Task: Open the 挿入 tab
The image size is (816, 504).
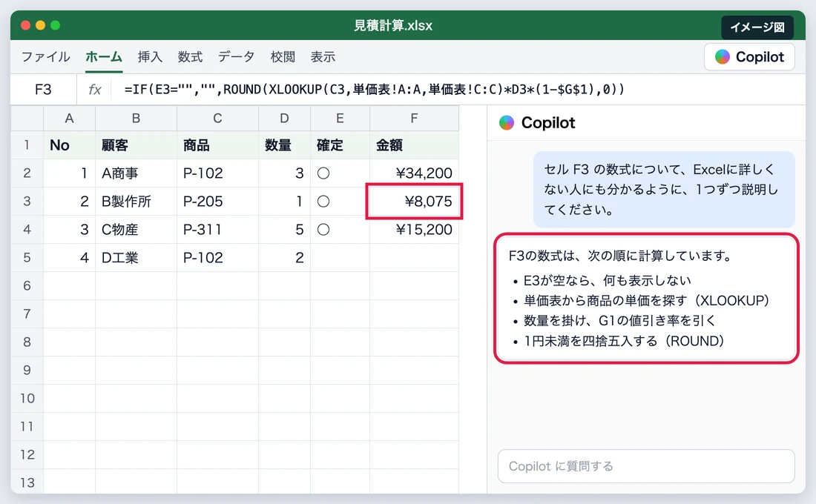Action: click(150, 56)
